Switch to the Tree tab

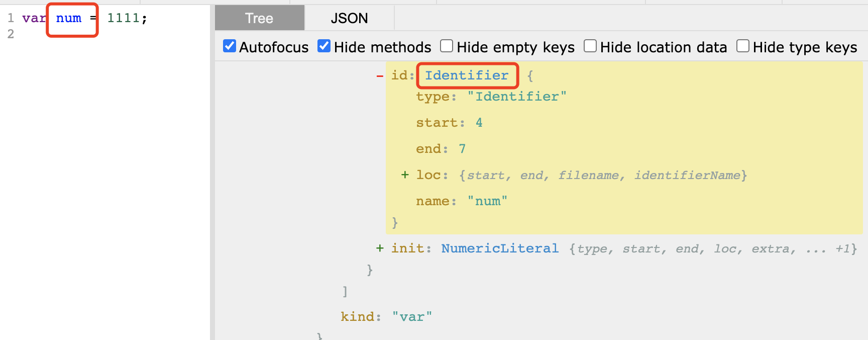(x=259, y=18)
